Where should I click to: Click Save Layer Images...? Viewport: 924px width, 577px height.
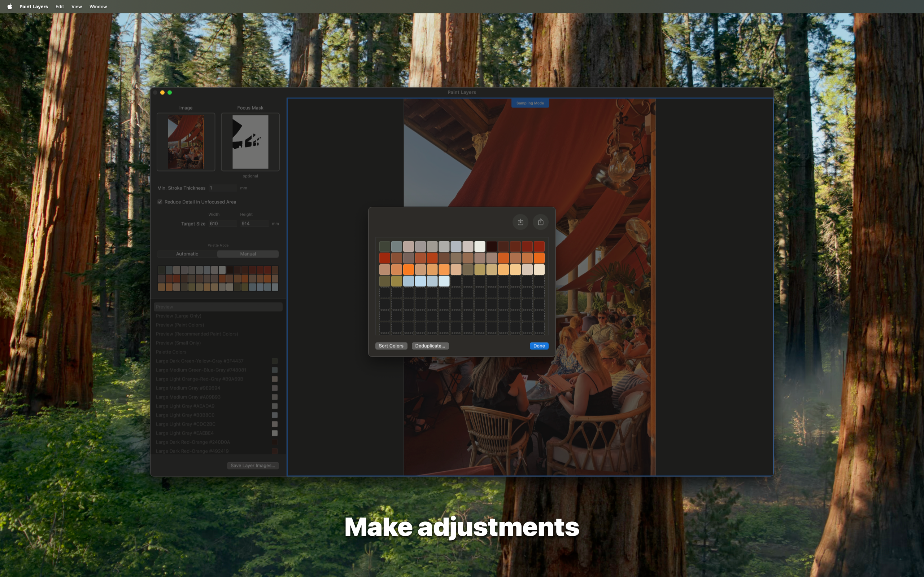(x=253, y=465)
